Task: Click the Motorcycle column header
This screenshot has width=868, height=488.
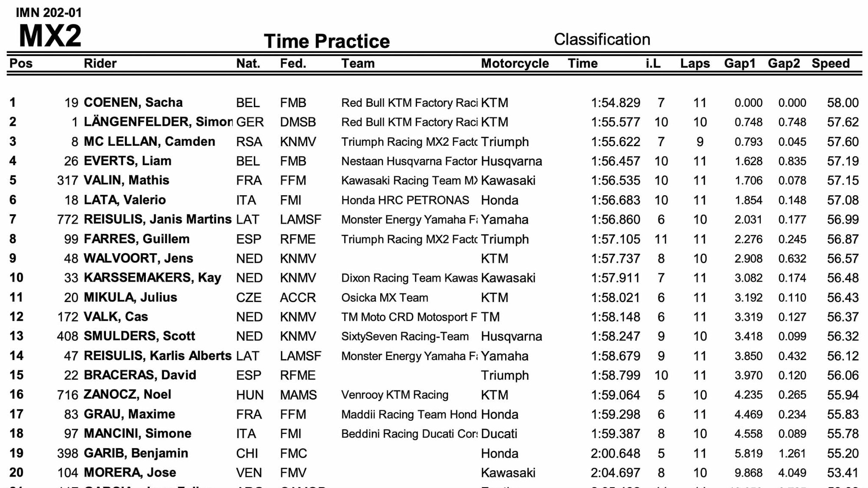Action: 515,63
